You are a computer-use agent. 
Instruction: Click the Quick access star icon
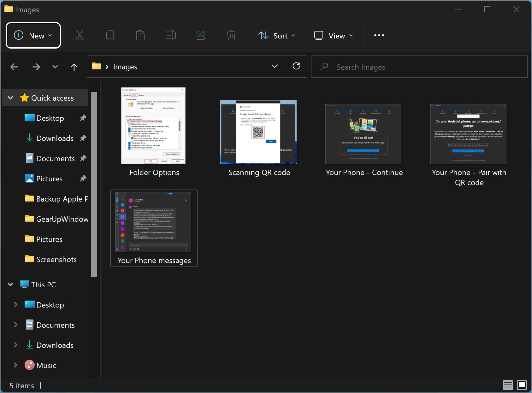tap(25, 98)
